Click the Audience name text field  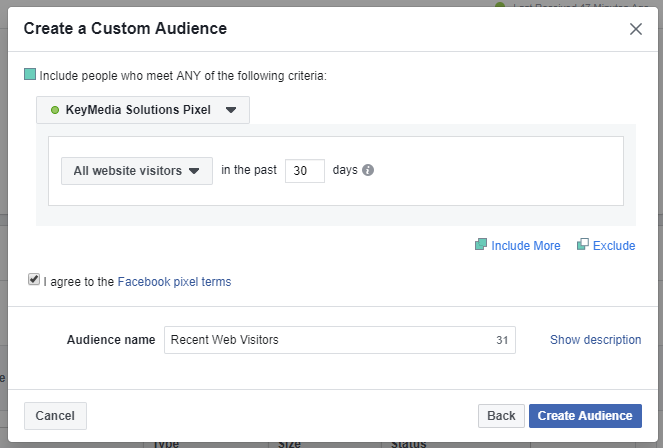tap(340, 340)
